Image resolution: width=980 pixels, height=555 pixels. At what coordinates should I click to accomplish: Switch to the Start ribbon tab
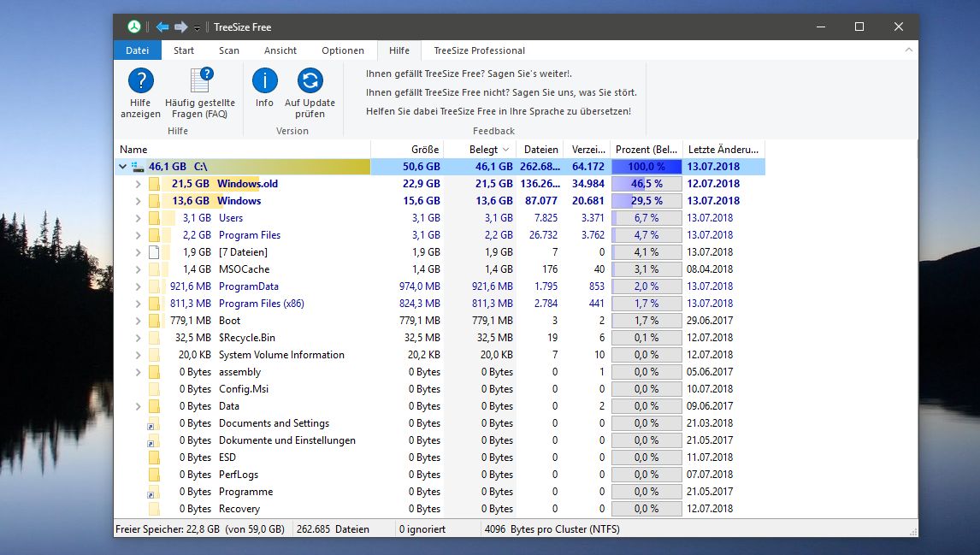coord(184,50)
